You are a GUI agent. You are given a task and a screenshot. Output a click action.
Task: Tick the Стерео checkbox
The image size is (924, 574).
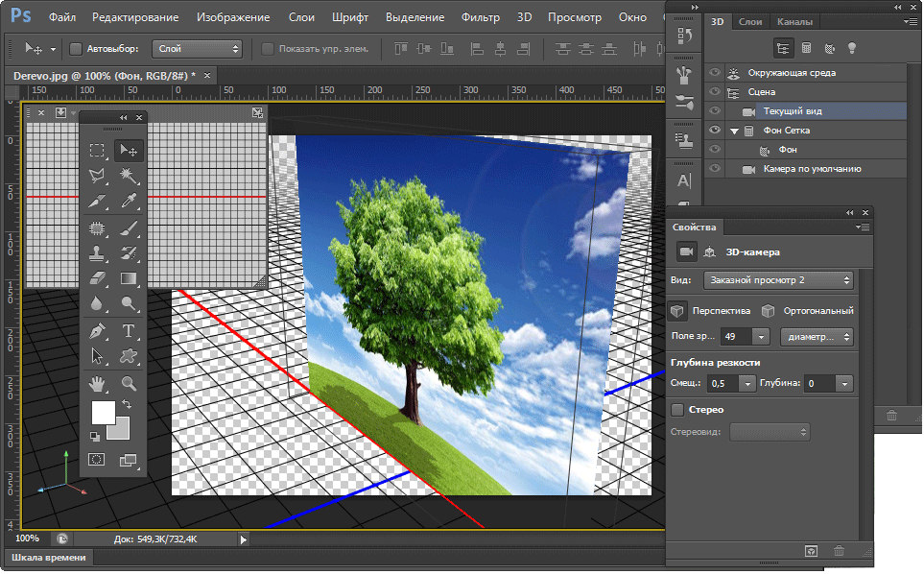pos(677,410)
